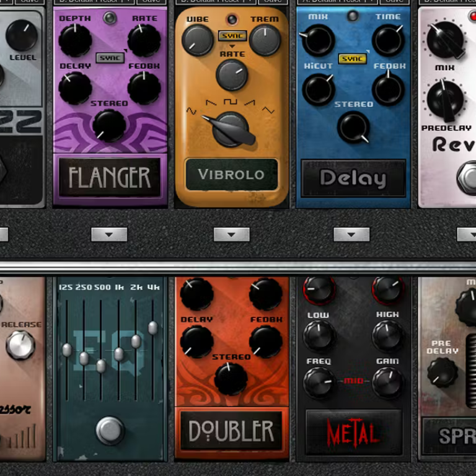Toggle the Sync switch on Vibrolo
This screenshot has width=476, height=476.
232,36
